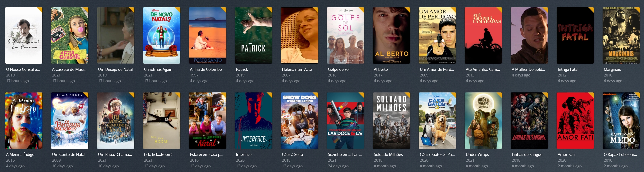644x172 pixels.
Task: Open the Interface movie poster
Action: [x=253, y=121]
